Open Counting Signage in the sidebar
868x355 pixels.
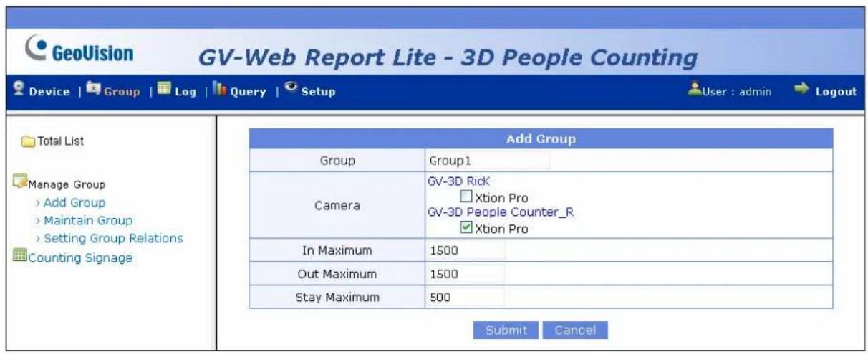(x=80, y=258)
